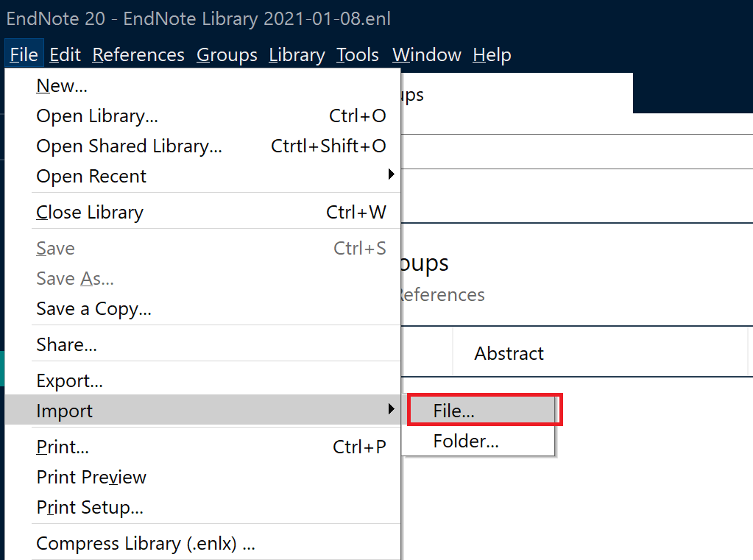Expand the Import submenu
Image resolution: width=753 pixels, height=560 pixels.
point(202,410)
